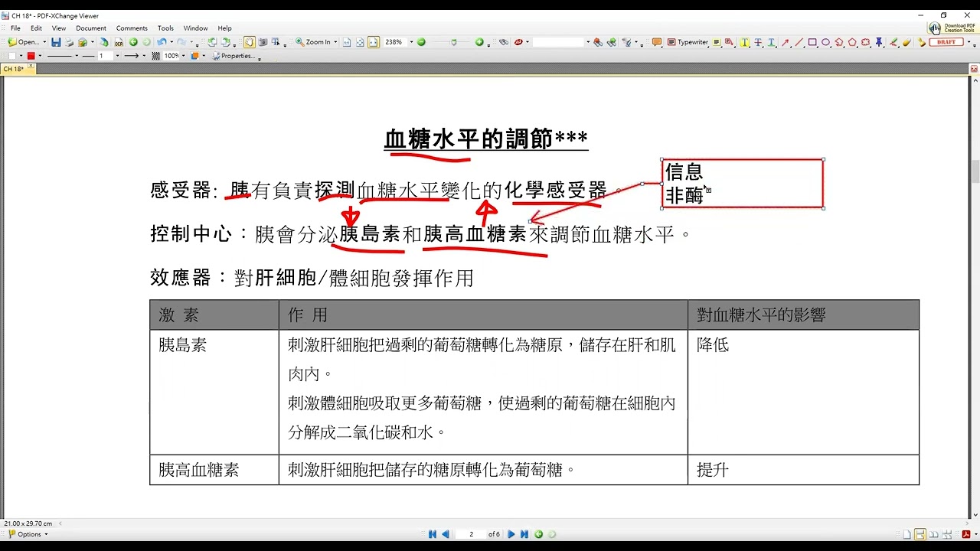Open the View menu
Viewport: 980px width, 551px height.
pos(59,28)
